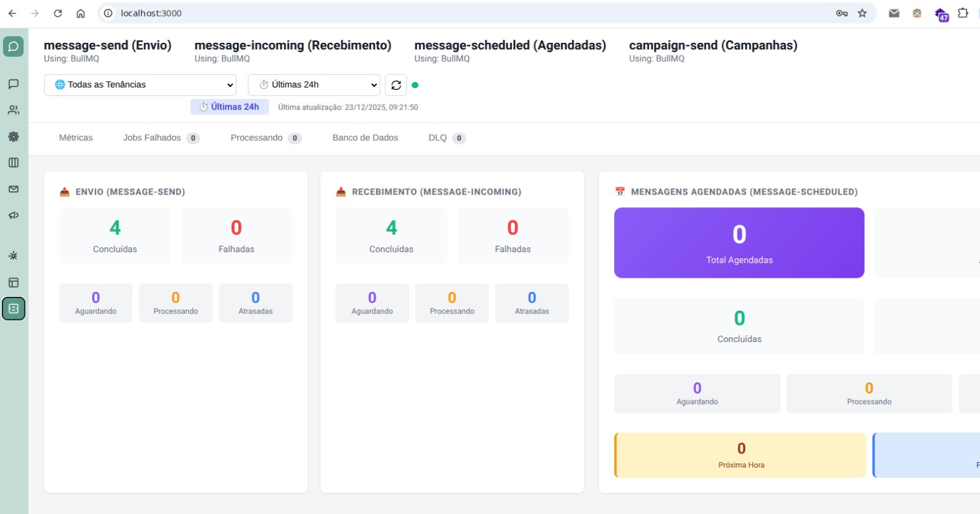Switch to the Jobs Falhados tab

160,138
